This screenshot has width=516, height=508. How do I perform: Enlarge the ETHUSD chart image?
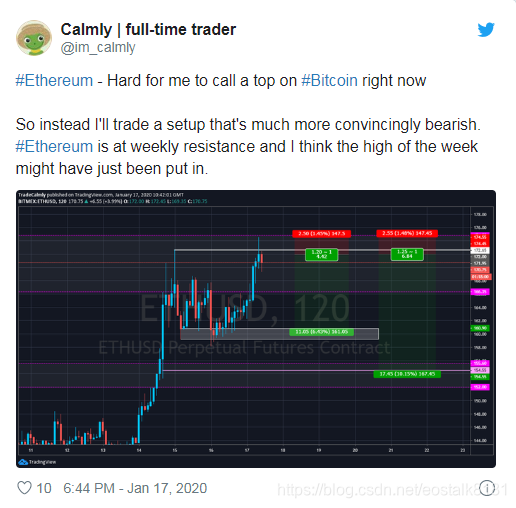click(x=256, y=329)
